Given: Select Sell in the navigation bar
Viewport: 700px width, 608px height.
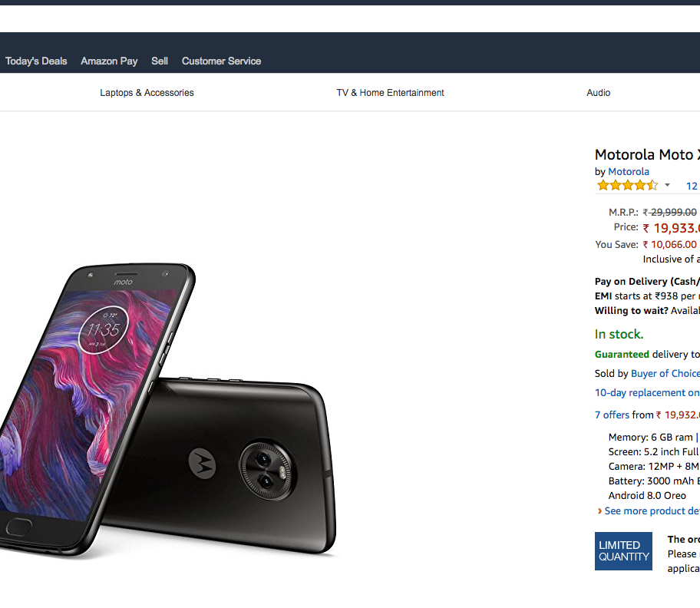Looking at the screenshot, I should (x=160, y=61).
